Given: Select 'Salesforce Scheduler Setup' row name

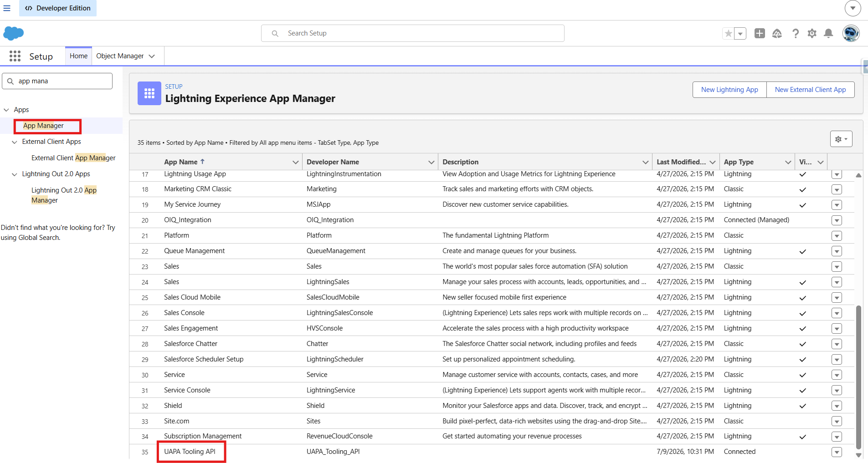Looking at the screenshot, I should [x=204, y=359].
